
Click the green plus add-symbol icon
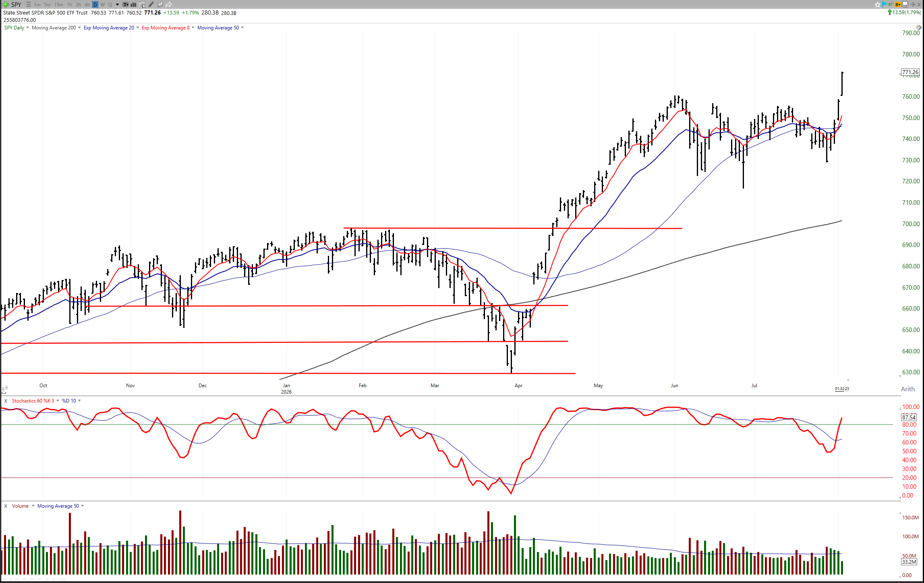[6, 4]
